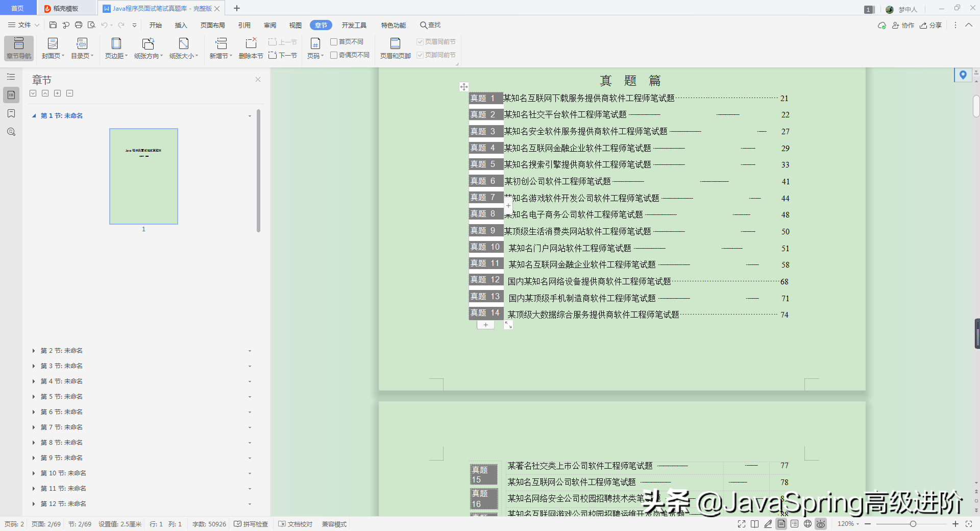Click the 查找 search button
This screenshot has width=980, height=531.
430,25
